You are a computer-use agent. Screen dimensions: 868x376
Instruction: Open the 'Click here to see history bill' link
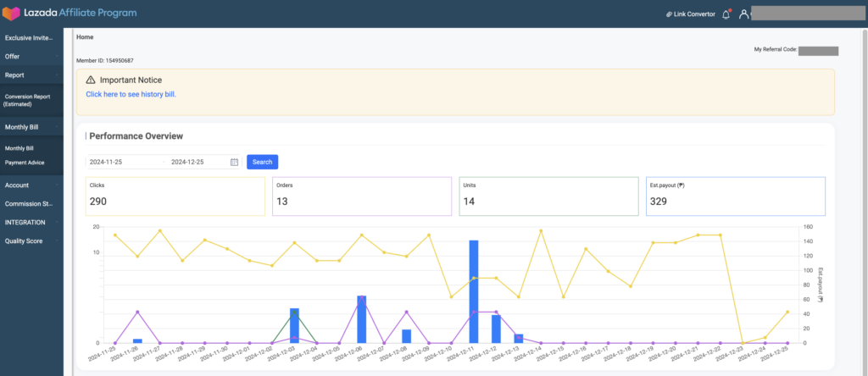click(131, 94)
